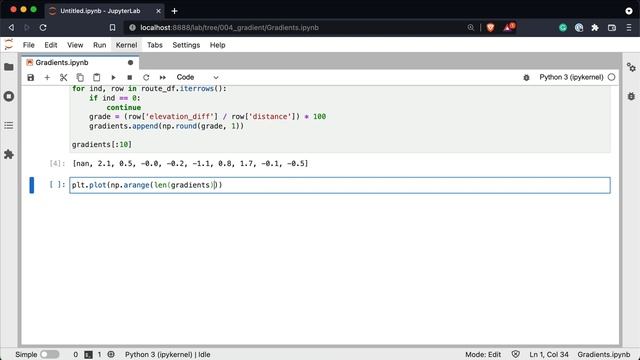Reload the browser page
640x360 pixels.
pos(43,27)
